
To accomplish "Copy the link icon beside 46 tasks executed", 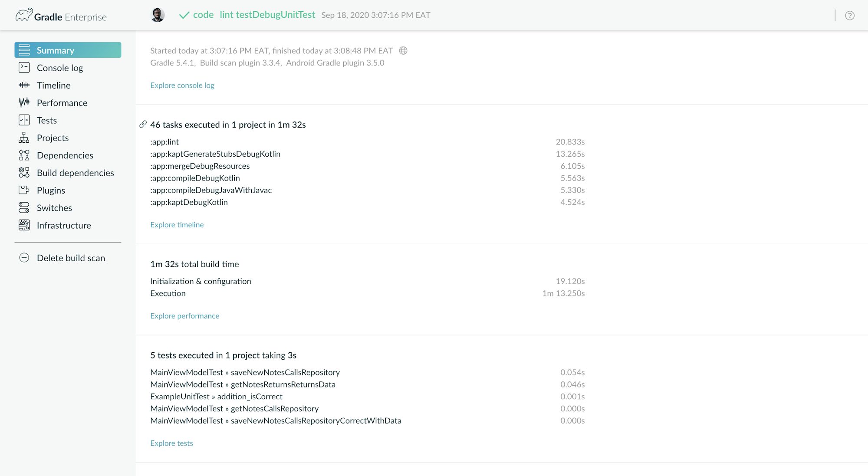I will [143, 125].
